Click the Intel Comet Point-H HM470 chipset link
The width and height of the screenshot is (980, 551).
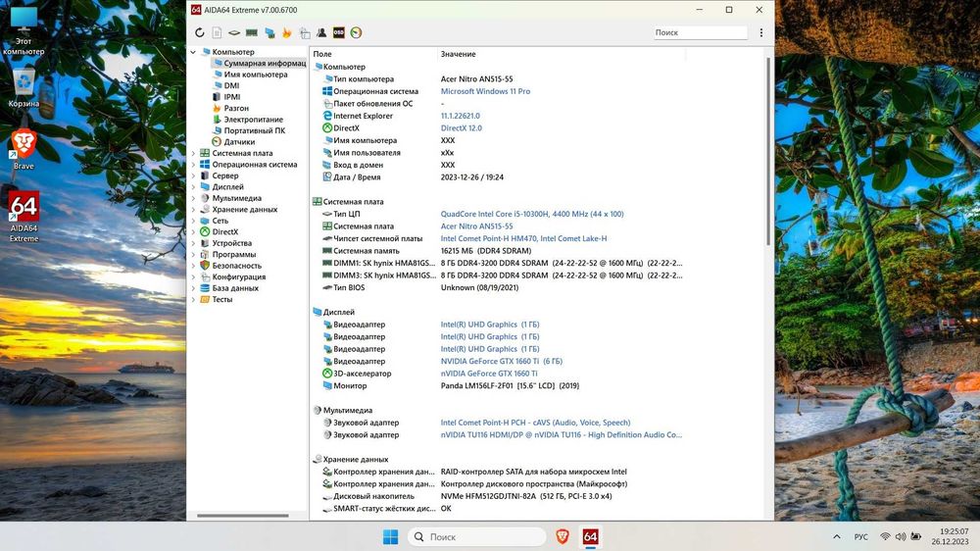coord(523,238)
